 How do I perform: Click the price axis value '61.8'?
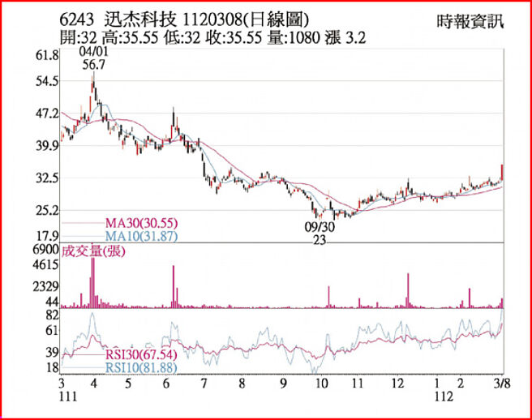click(x=48, y=55)
